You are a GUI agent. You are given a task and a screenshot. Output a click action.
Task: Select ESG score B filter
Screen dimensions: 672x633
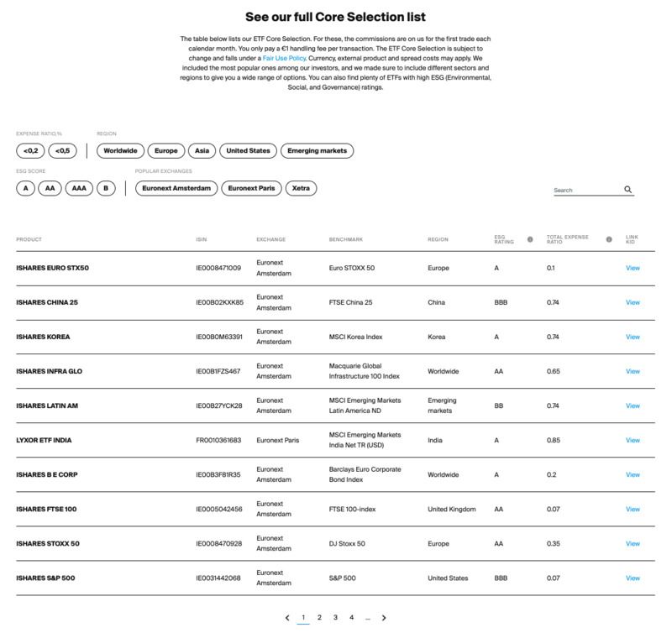coord(106,188)
